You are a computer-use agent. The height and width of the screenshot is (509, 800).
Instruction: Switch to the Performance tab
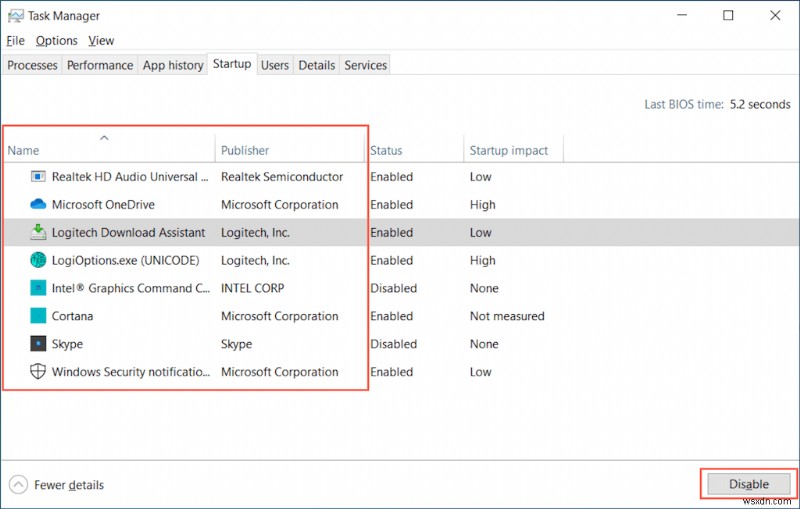[100, 65]
